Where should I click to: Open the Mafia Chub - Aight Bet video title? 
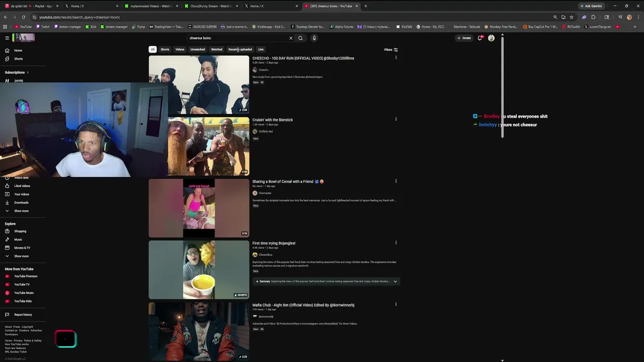pyautogui.click(x=303, y=305)
